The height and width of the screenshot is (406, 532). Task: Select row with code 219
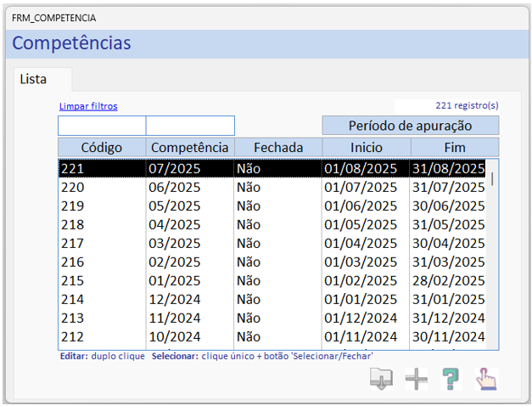[x=272, y=206]
